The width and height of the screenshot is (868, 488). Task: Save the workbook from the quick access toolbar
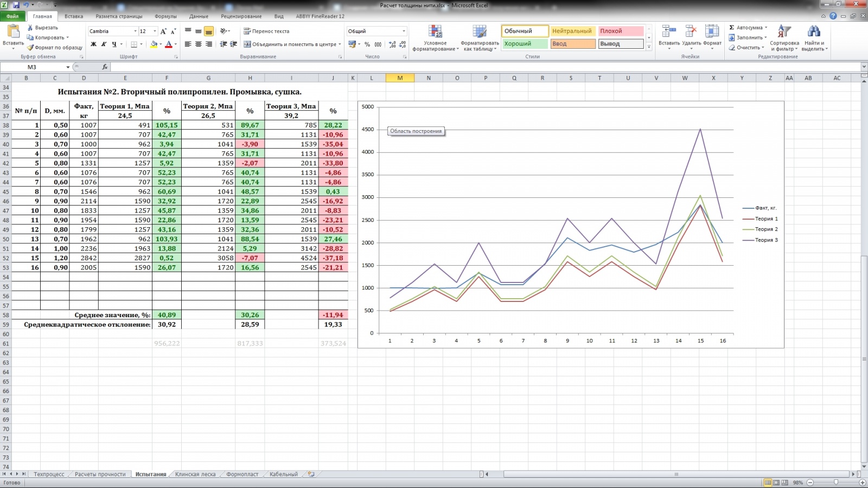[x=16, y=5]
